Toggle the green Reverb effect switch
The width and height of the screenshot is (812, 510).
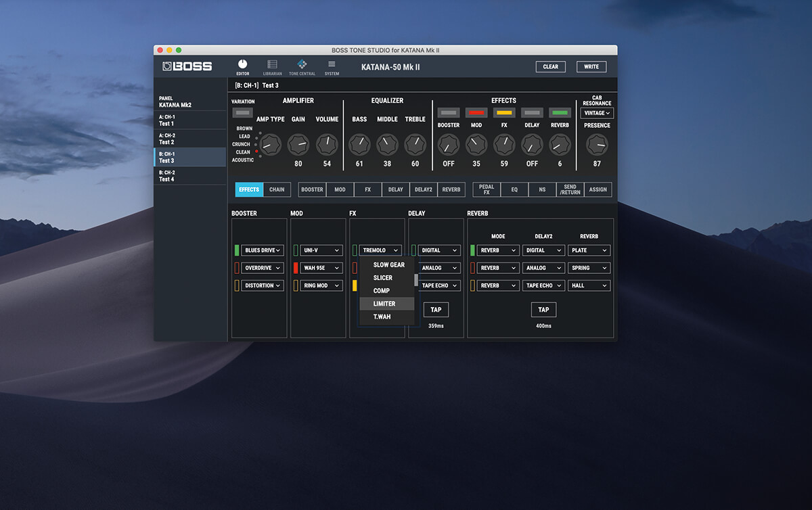(x=560, y=113)
